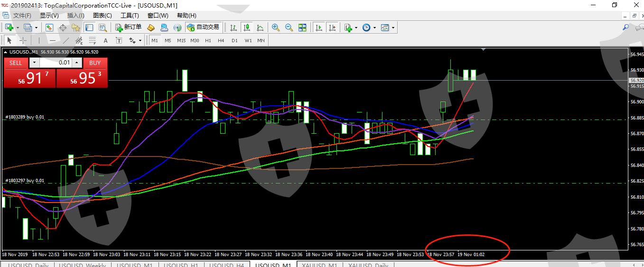Pick the text label tool
644x267 pixels.
point(105,40)
